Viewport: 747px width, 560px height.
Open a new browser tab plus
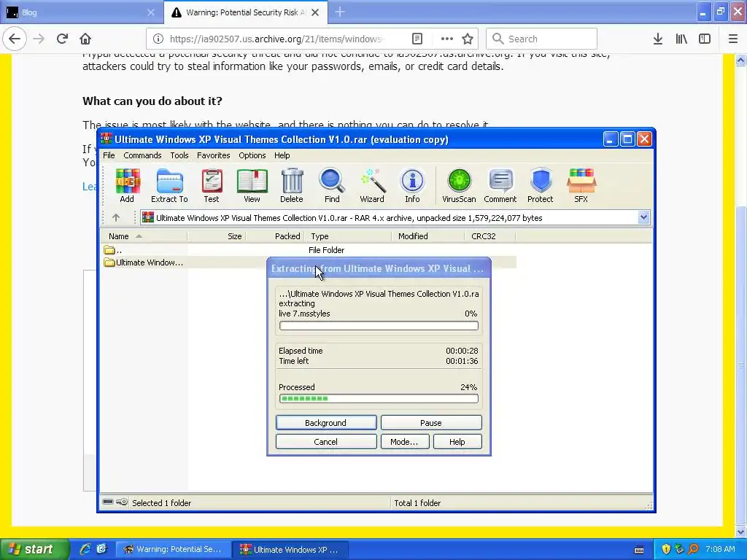click(340, 12)
